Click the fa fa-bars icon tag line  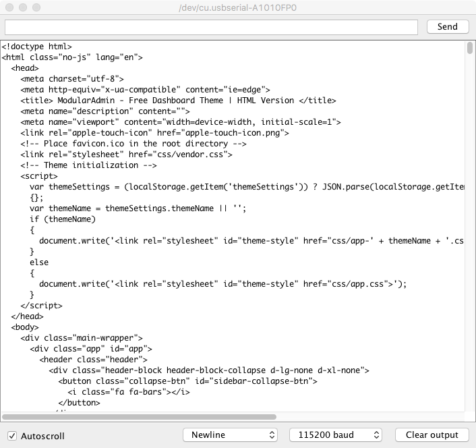pyautogui.click(x=126, y=392)
